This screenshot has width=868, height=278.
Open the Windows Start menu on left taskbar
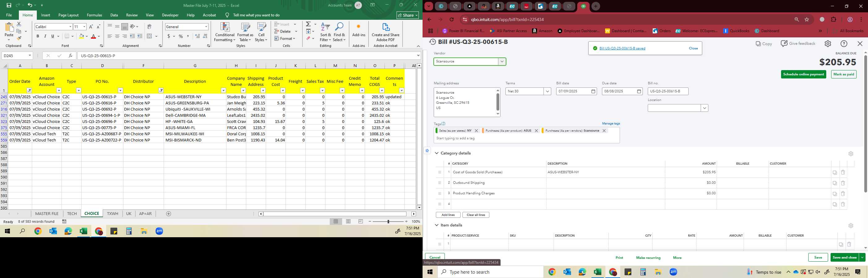point(7,231)
